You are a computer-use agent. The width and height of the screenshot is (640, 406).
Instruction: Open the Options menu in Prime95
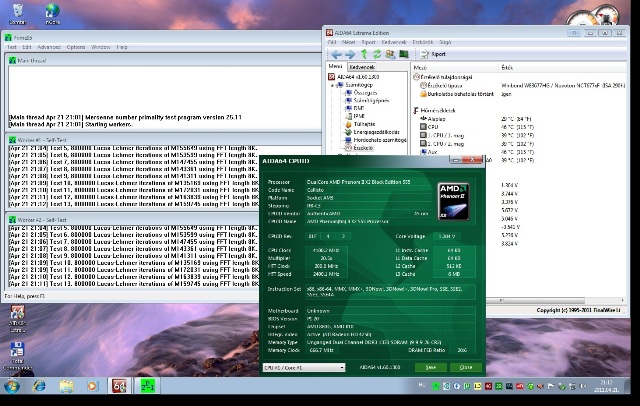76,47
